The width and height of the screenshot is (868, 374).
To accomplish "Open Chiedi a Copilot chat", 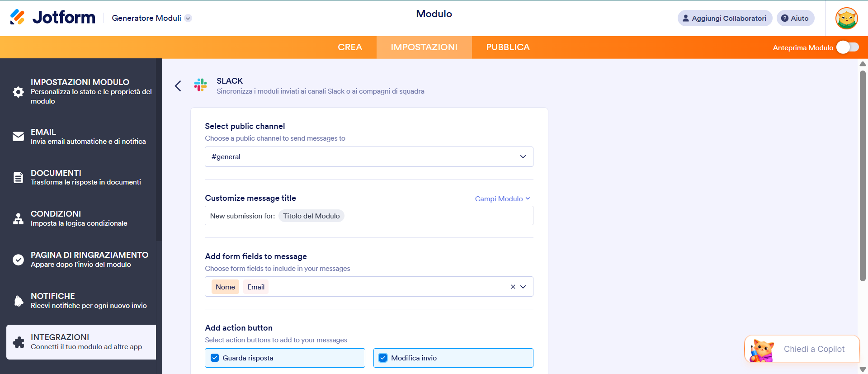I will click(802, 349).
